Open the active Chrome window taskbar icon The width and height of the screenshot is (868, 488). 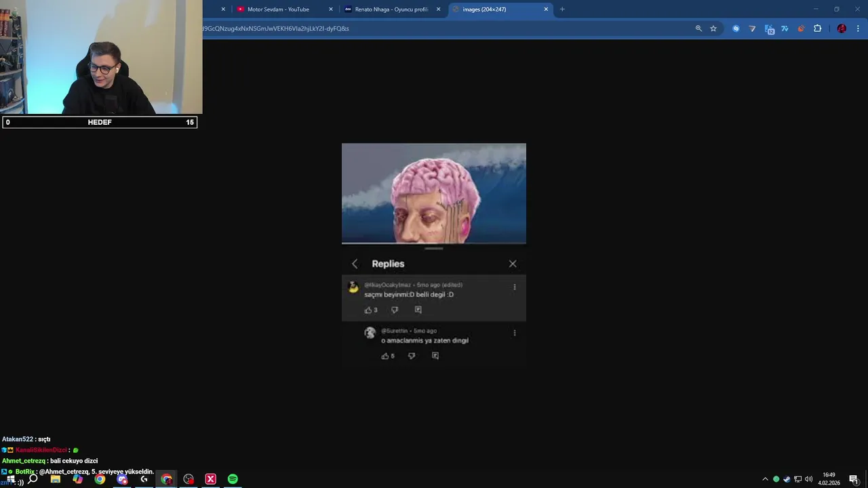pyautogui.click(x=166, y=479)
